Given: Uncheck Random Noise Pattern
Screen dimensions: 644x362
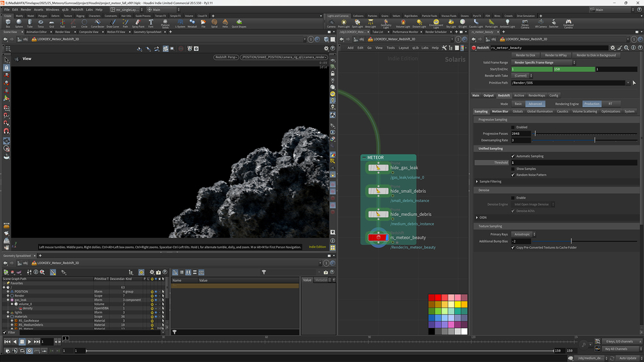Looking at the screenshot, I should [513, 174].
